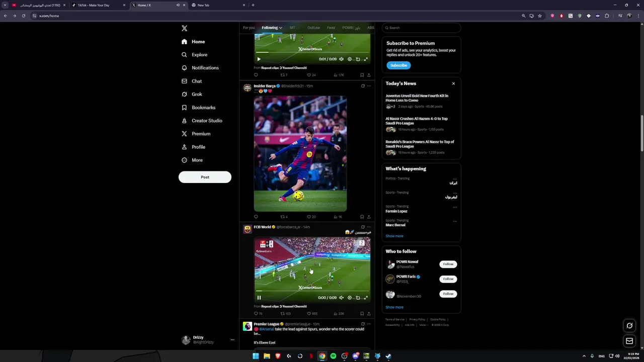Image resolution: width=644 pixels, height=362 pixels.
Task: Switch to the OutLaw list tab
Action: 313,28
